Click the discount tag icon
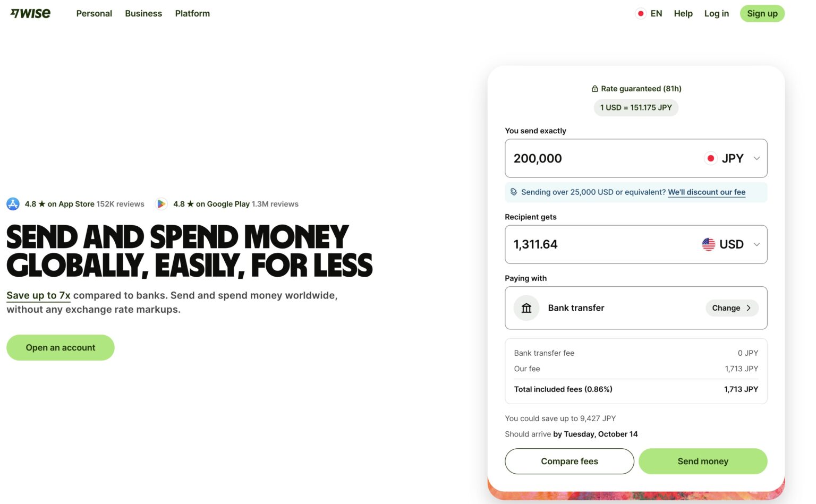The width and height of the screenshot is (816, 504). click(x=514, y=192)
